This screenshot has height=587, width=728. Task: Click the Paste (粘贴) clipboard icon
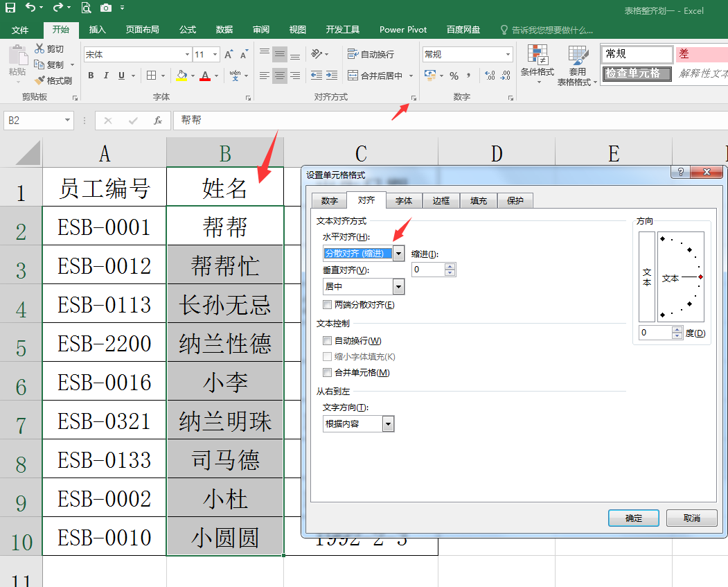coord(17,55)
